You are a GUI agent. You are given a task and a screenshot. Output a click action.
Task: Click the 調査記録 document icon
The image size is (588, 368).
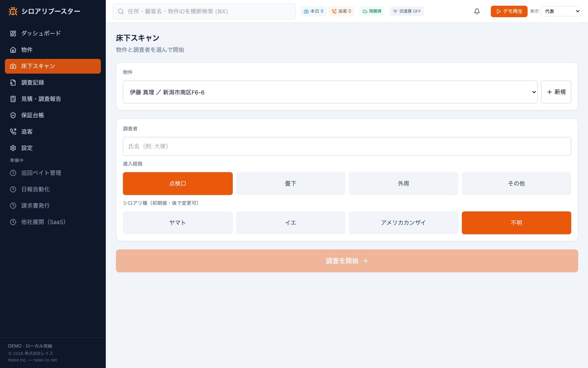point(13,83)
